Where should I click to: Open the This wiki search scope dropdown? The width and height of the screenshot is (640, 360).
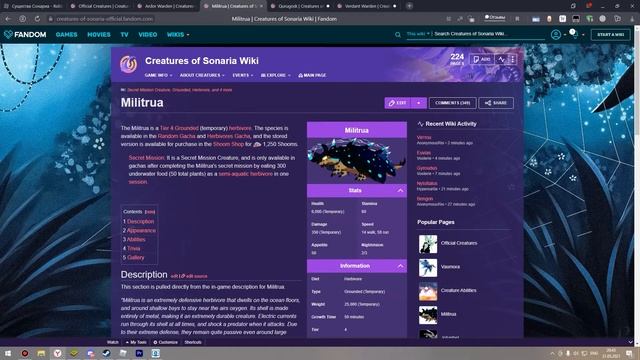(x=418, y=34)
